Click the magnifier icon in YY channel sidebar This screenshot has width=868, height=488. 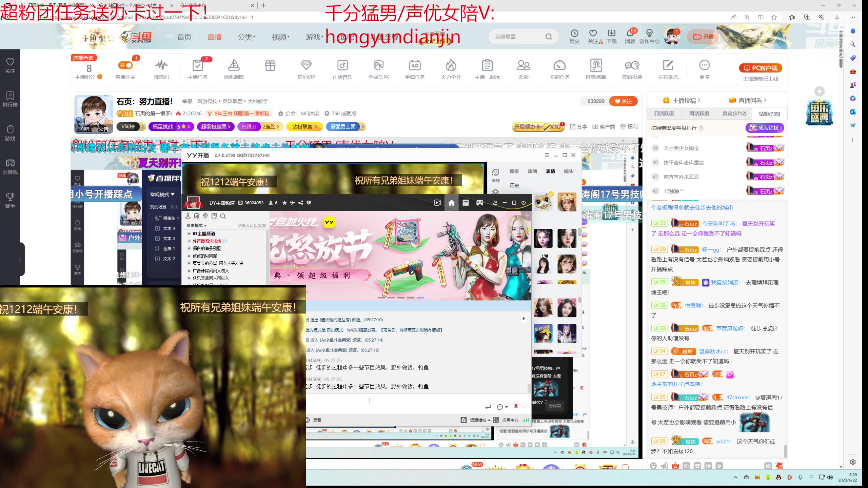click(x=223, y=216)
